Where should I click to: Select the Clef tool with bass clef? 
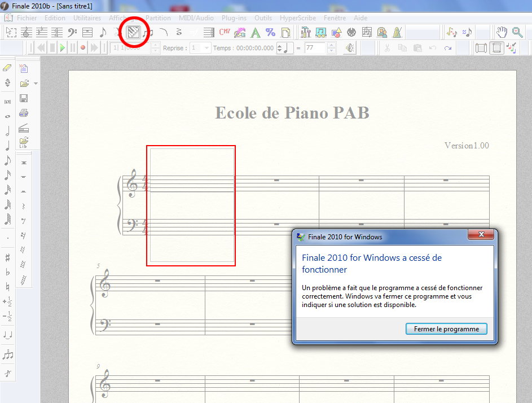coord(72,33)
